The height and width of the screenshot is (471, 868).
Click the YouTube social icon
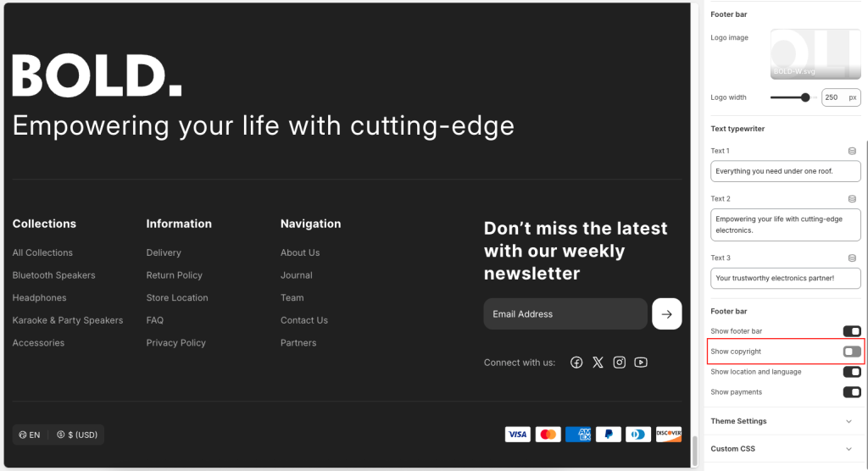641,363
